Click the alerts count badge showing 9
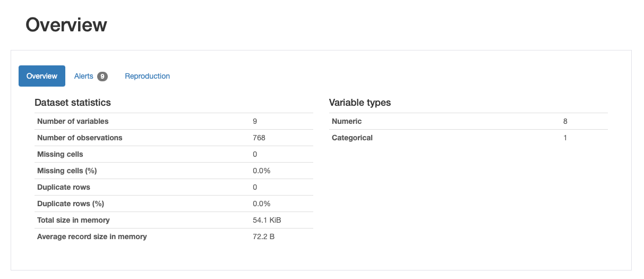The image size is (644, 279). tap(102, 77)
